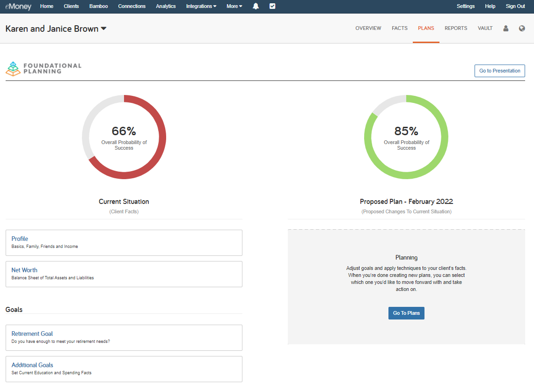Click the Go To Plans button
Viewport: 534px width, 392px height.
(x=406, y=313)
